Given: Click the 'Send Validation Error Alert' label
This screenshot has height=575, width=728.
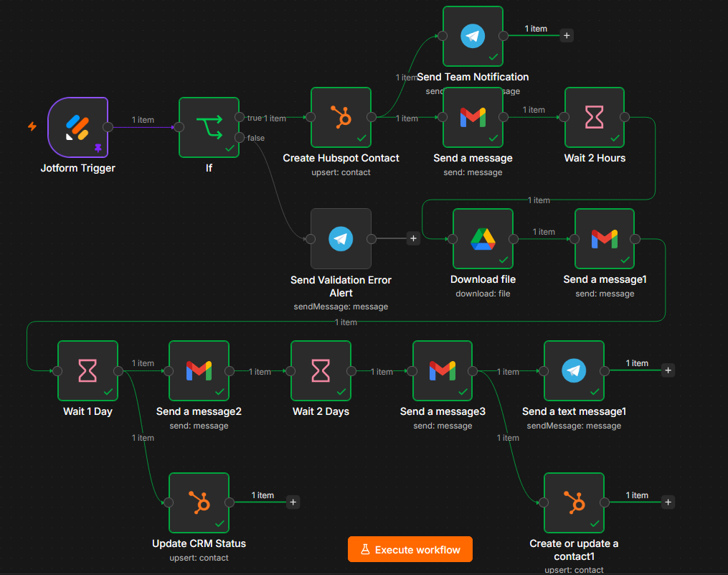Looking at the screenshot, I should tap(341, 286).
